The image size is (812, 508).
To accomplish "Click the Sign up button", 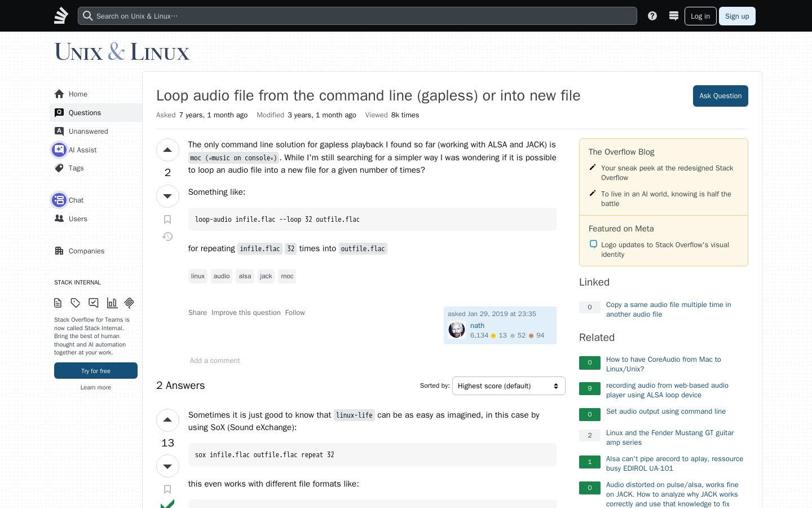I will coord(737,16).
